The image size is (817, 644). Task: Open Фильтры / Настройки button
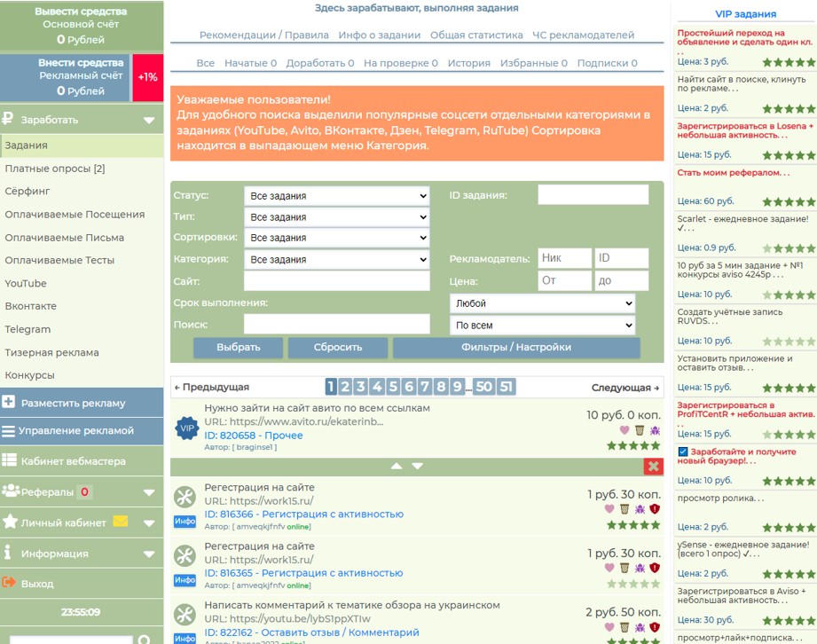pos(516,348)
